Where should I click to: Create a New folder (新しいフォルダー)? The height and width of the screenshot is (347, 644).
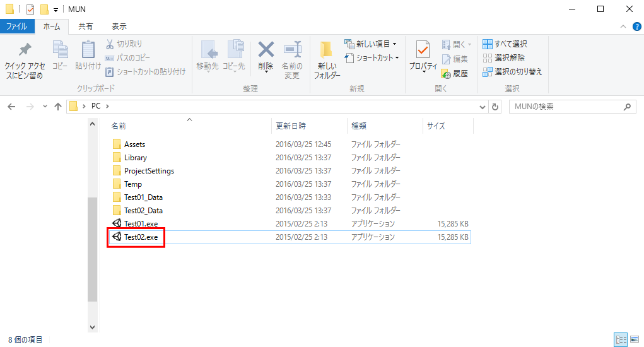327,60
